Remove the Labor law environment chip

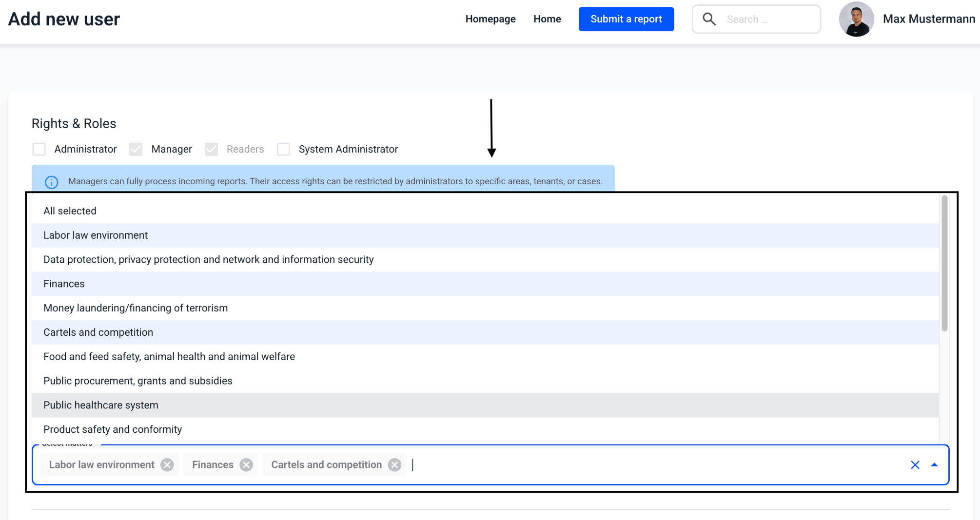(x=167, y=465)
